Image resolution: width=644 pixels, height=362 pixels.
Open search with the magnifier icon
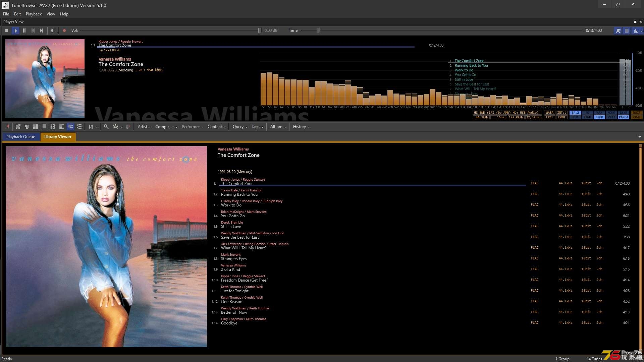(x=106, y=127)
